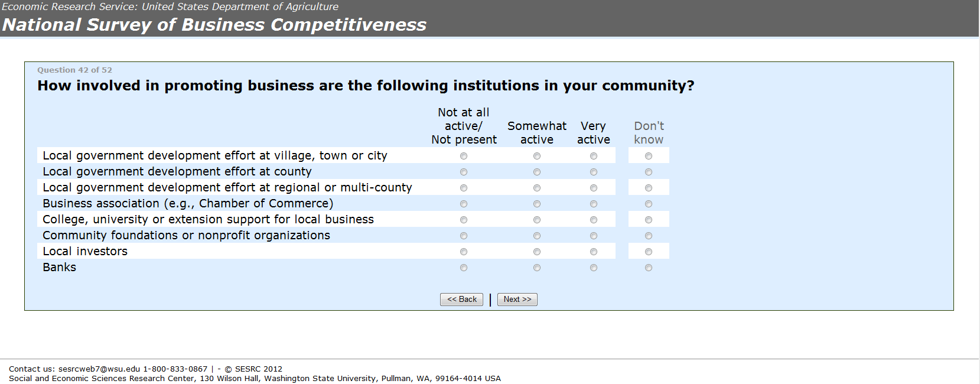Mark 'Very active' for regional or multi-county effort
The width and height of the screenshot is (980, 384).
coord(594,188)
